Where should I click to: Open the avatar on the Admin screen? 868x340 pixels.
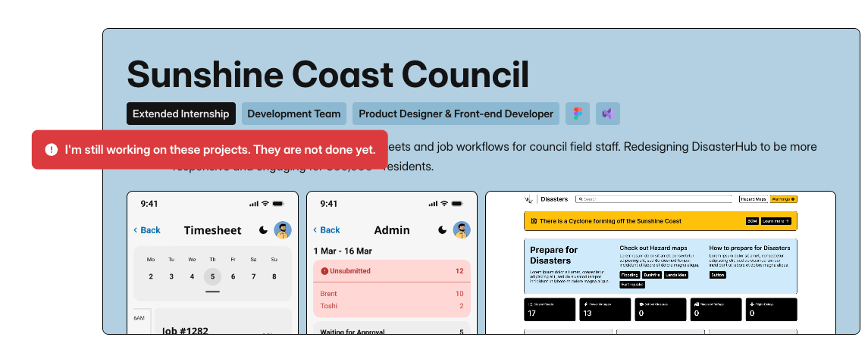462,230
